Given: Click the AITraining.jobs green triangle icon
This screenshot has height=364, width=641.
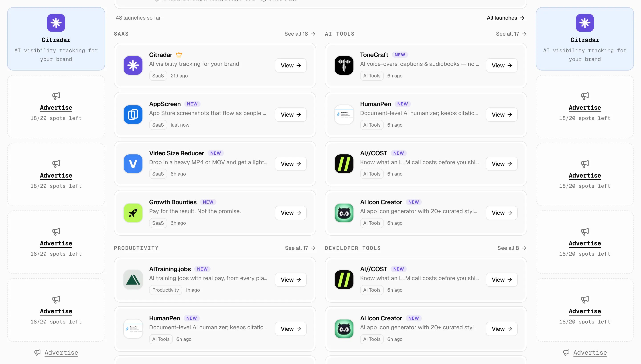Looking at the screenshot, I should [133, 279].
